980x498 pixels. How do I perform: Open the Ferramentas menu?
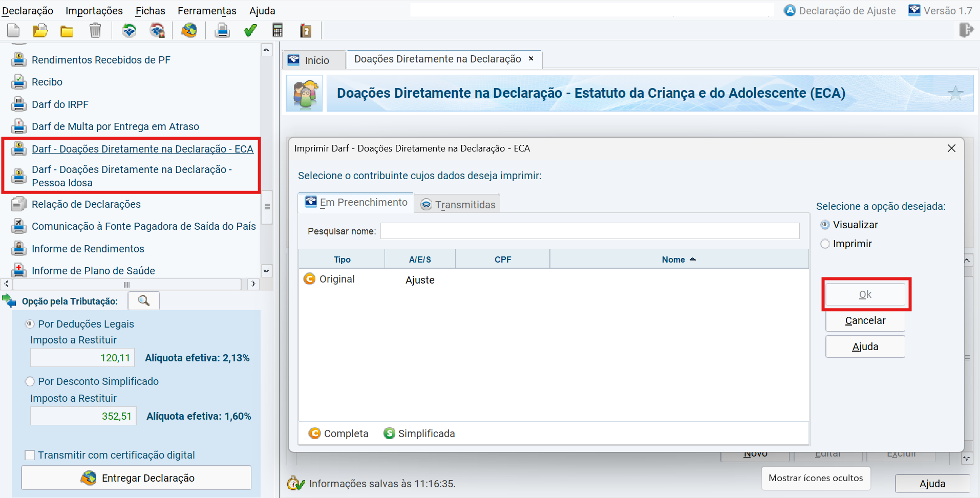pos(207,11)
